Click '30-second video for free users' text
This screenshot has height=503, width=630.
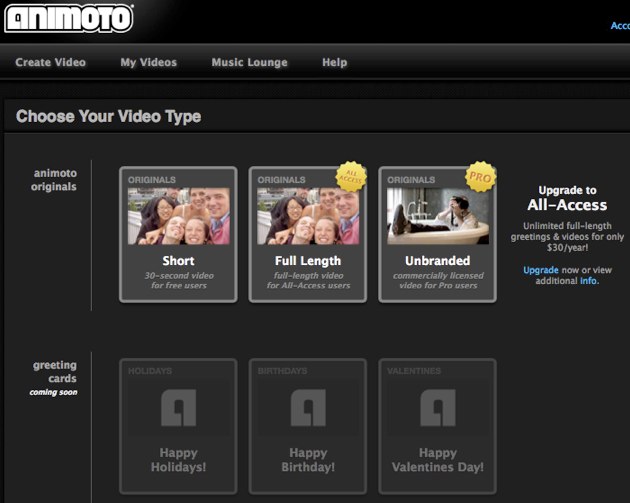click(x=179, y=280)
